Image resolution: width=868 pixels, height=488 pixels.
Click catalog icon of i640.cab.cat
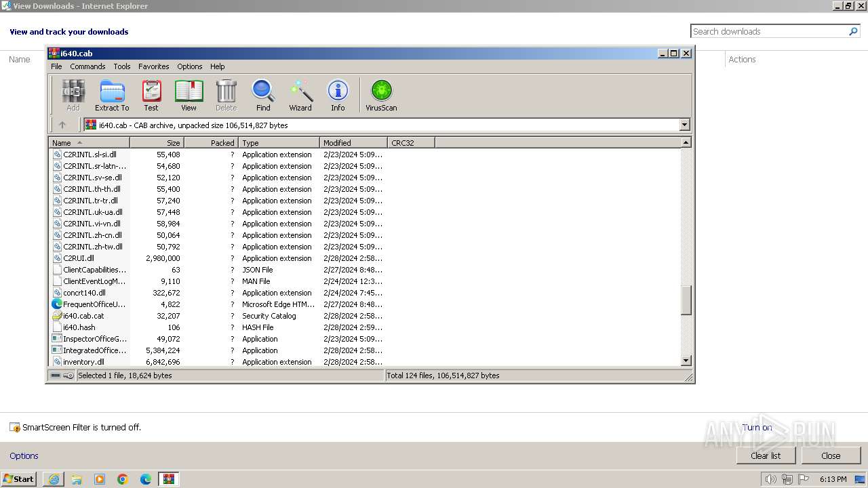tap(57, 316)
